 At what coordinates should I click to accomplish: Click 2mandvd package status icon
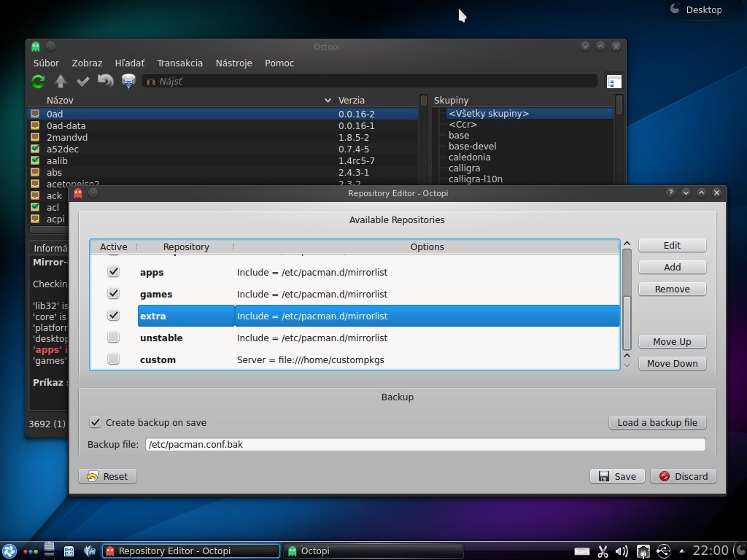[x=35, y=137]
